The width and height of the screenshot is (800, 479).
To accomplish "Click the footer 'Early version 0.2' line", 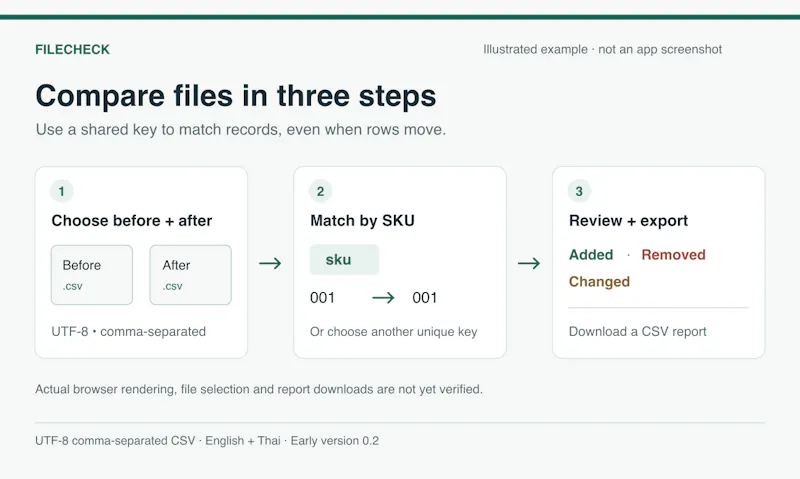I will coord(207,441).
